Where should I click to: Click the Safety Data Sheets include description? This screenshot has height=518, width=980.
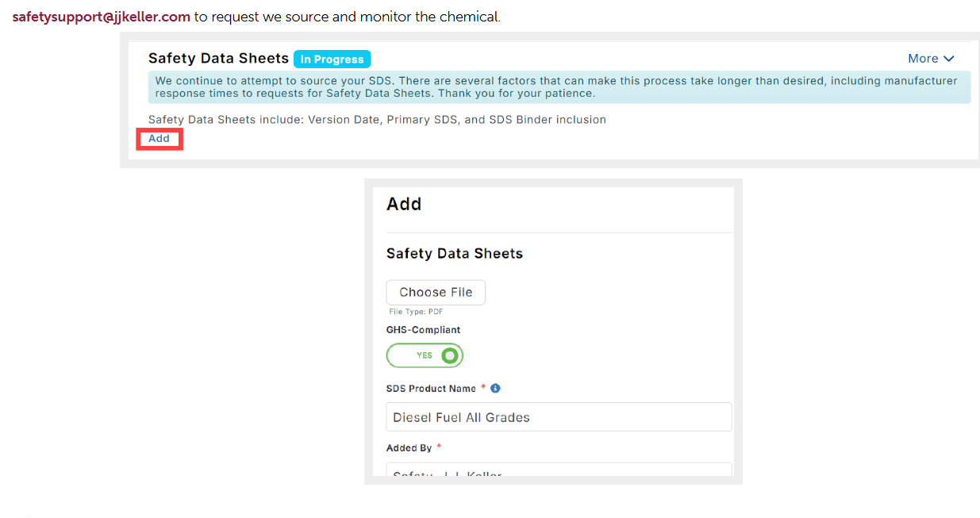pyautogui.click(x=377, y=120)
